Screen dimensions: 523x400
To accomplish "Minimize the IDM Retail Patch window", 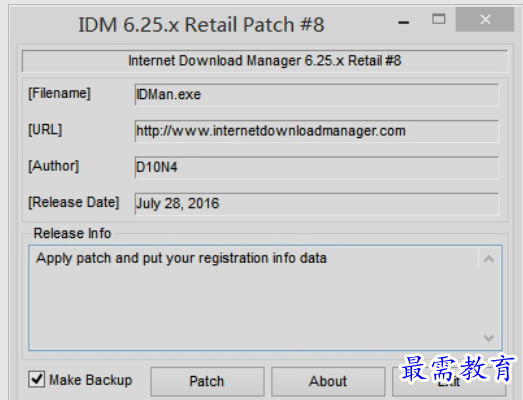I will coord(404,22).
